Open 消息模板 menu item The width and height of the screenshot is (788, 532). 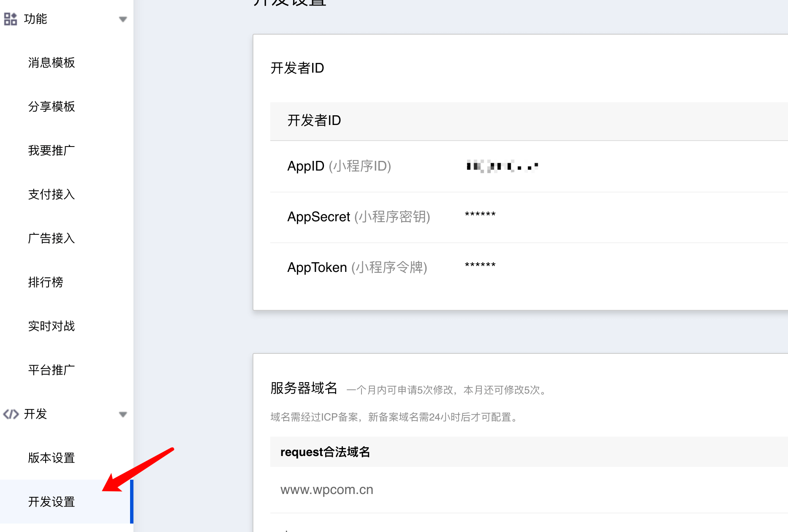(x=52, y=62)
